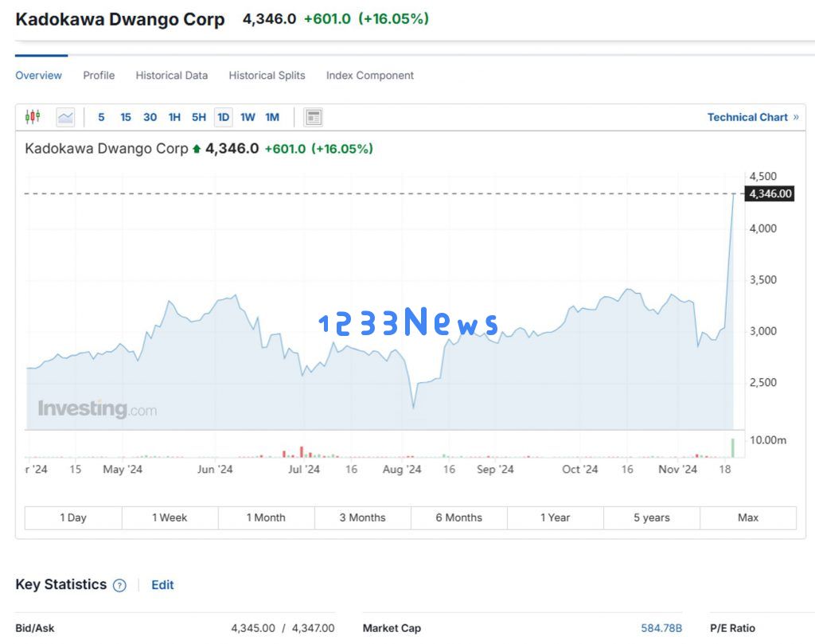This screenshot has height=644, width=815.
Task: Choose the 1H chart interval
Action: click(x=174, y=118)
